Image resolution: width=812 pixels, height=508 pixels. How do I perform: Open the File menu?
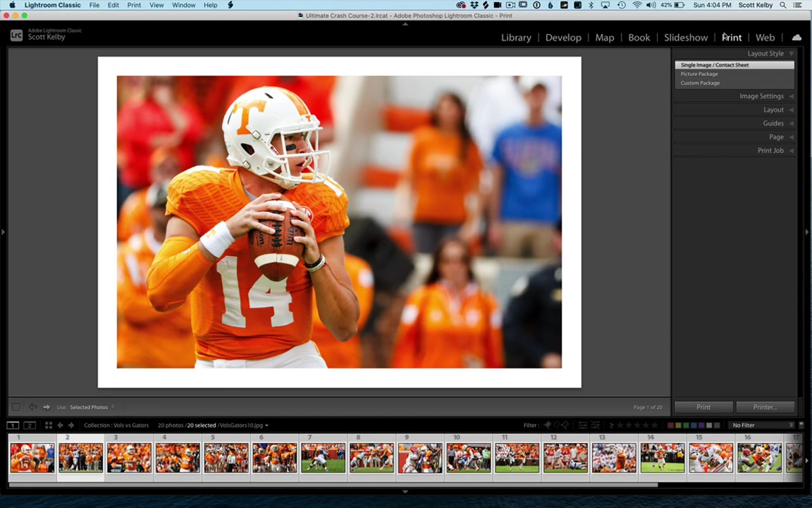tap(94, 5)
